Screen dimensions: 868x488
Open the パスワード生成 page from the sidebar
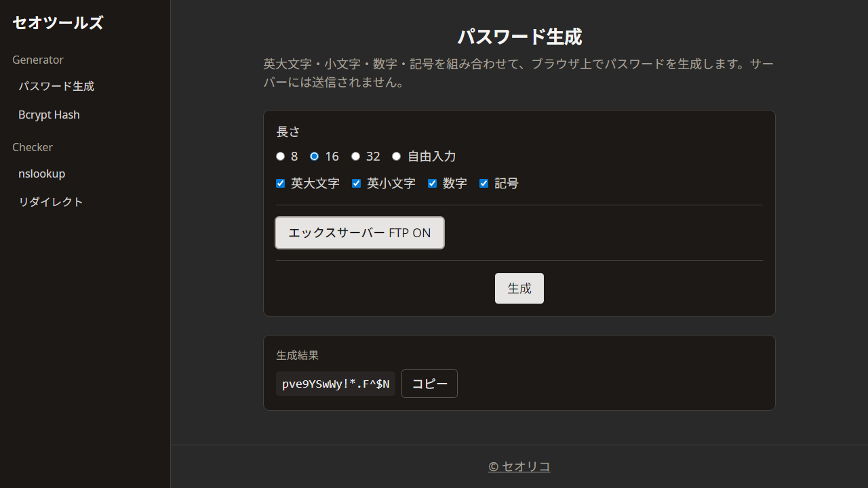[56, 86]
